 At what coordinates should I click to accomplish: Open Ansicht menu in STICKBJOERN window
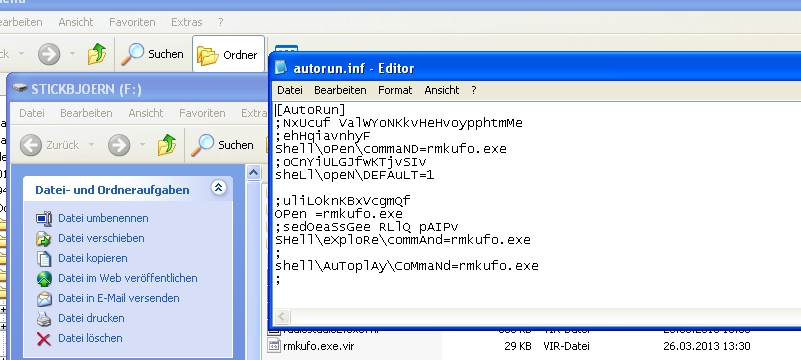pos(146,113)
